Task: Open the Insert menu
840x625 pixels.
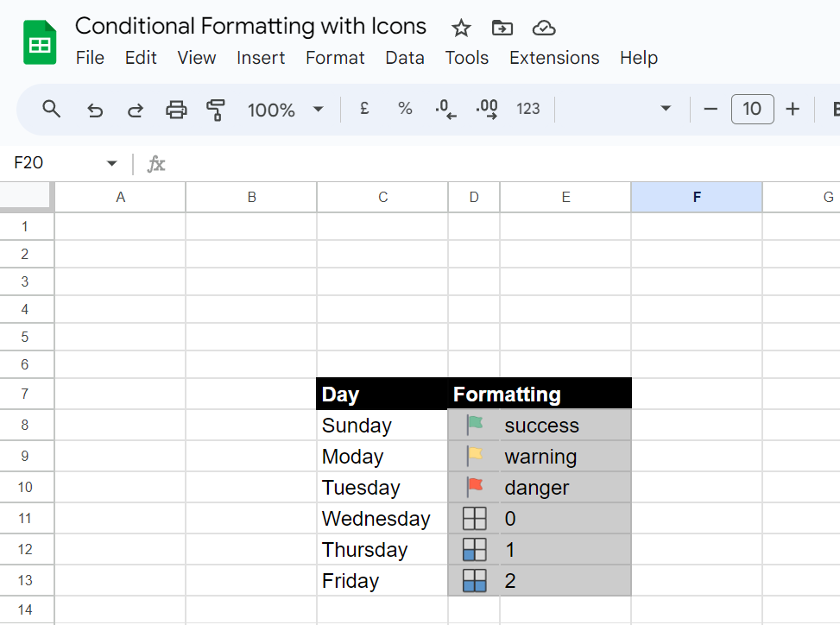Action: pos(261,58)
